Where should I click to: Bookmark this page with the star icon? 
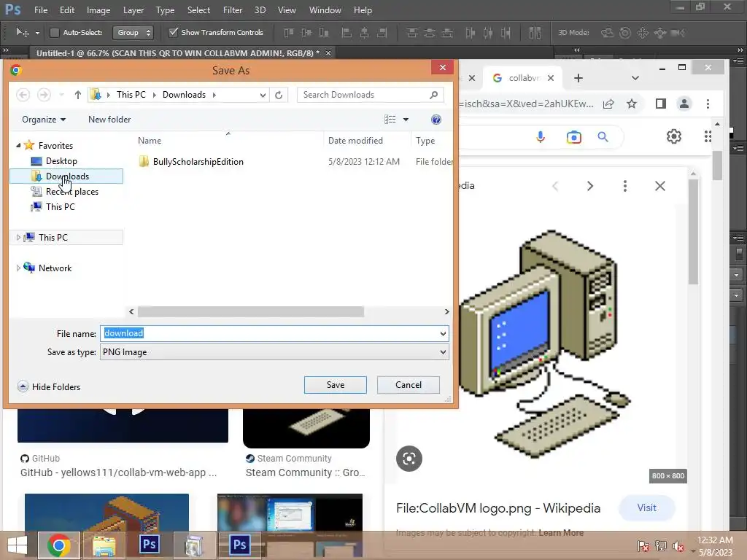[632, 104]
